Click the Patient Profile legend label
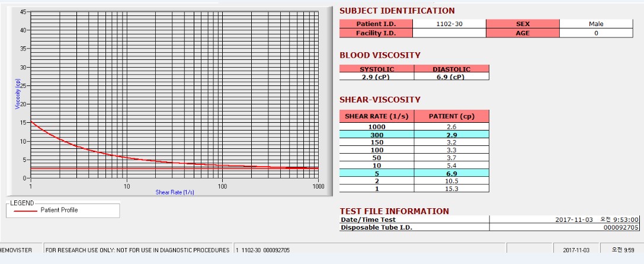 click(59, 210)
